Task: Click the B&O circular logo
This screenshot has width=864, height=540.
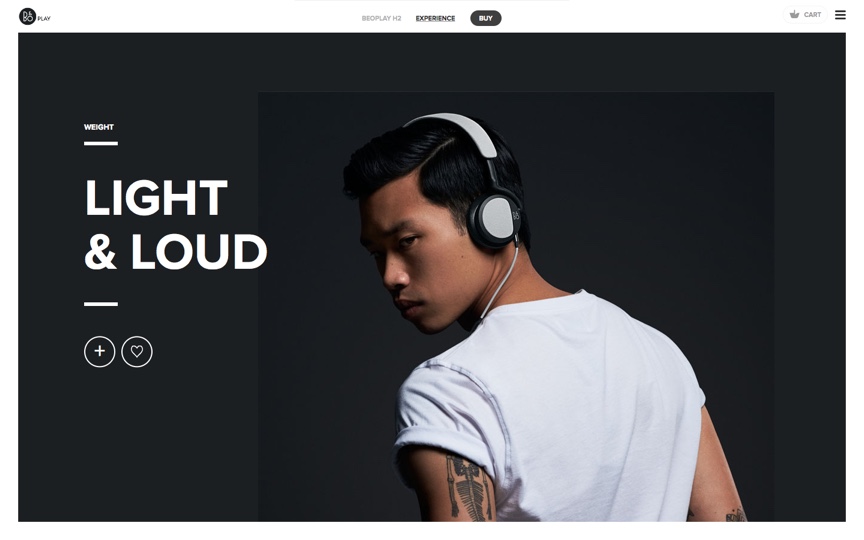Action: click(x=27, y=17)
